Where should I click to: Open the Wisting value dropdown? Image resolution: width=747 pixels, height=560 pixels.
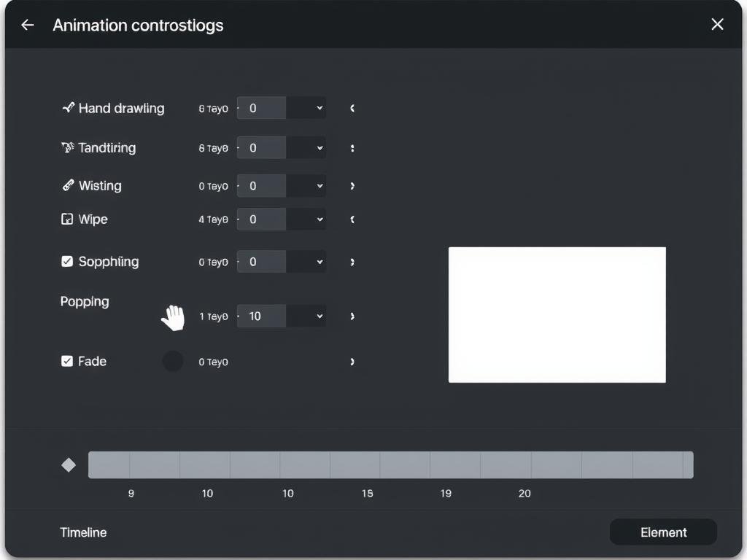pyautogui.click(x=306, y=186)
